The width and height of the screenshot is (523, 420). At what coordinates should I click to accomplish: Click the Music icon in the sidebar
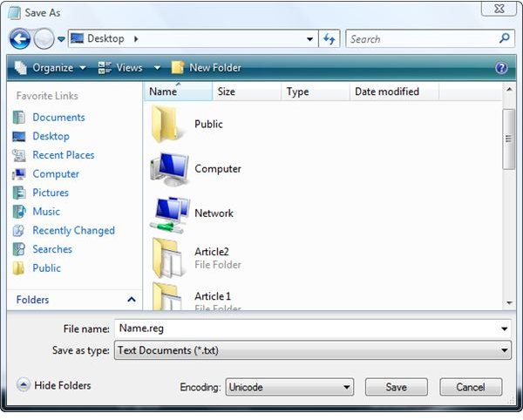point(19,212)
